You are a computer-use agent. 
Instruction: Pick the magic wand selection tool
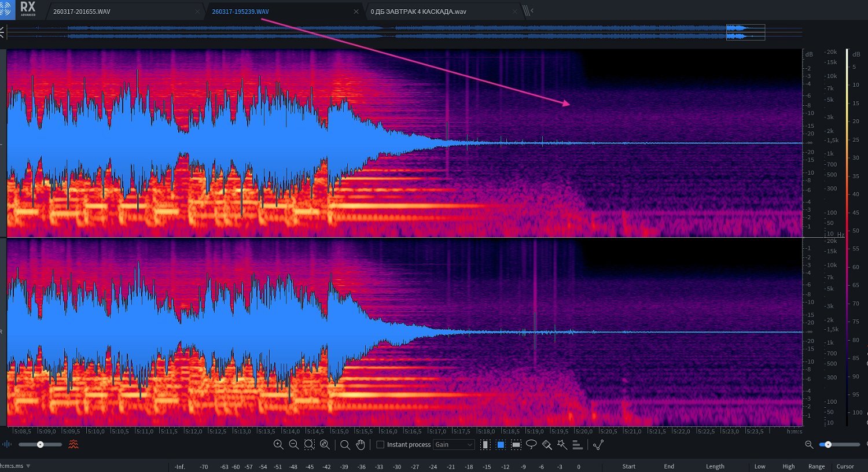pyautogui.click(x=562, y=445)
